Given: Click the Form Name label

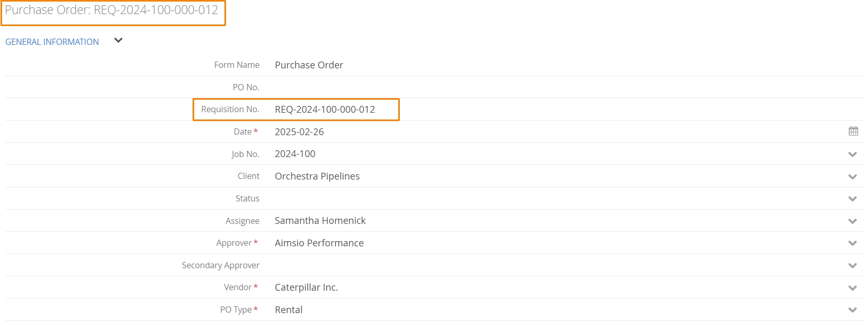Looking at the screenshot, I should tap(236, 65).
